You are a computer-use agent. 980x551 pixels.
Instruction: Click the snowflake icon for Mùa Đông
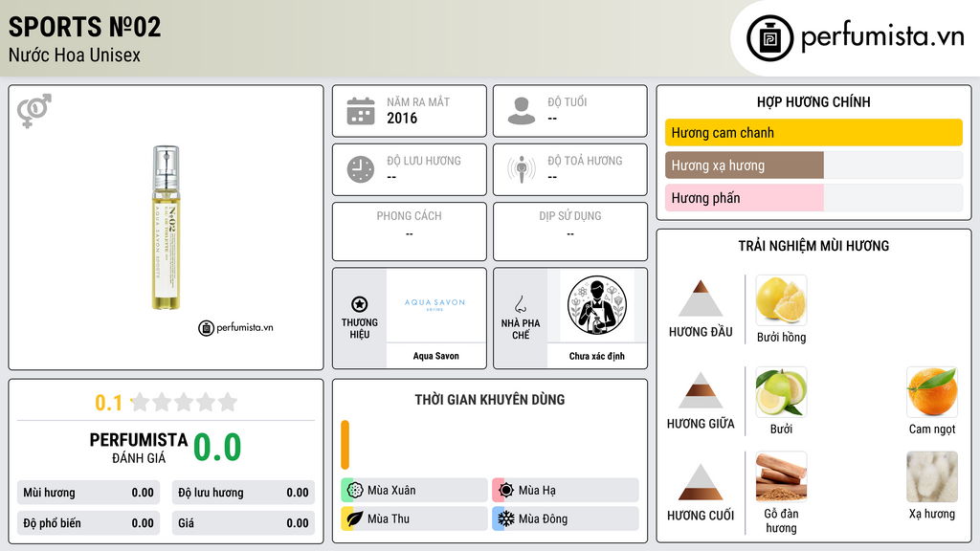click(506, 518)
